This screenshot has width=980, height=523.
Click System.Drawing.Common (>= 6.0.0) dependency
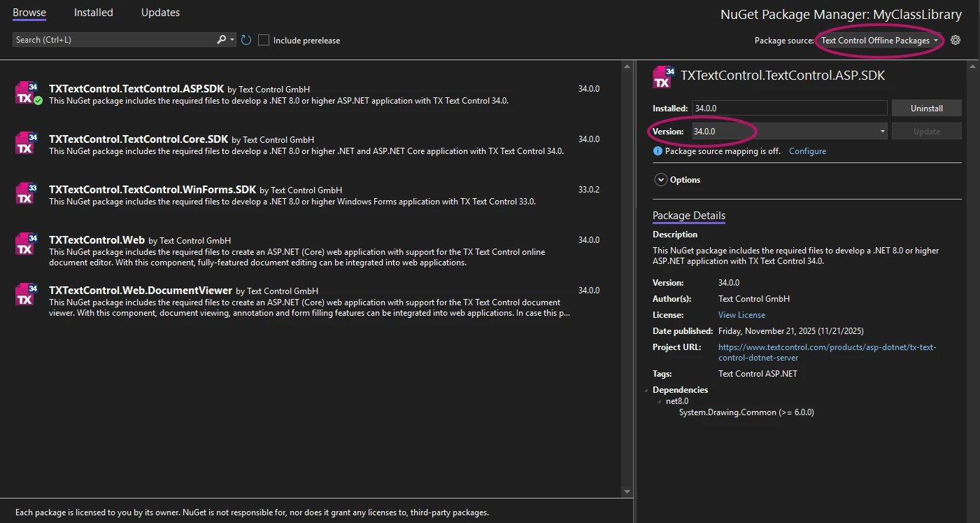point(746,412)
